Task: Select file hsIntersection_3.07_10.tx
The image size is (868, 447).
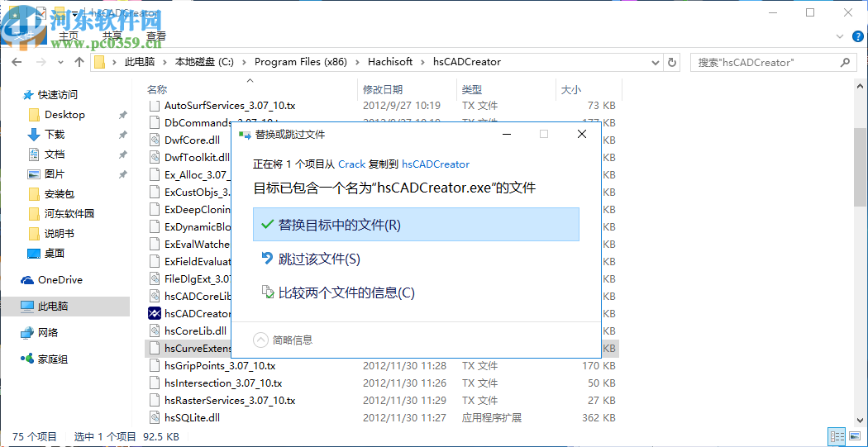Action: tap(223, 383)
